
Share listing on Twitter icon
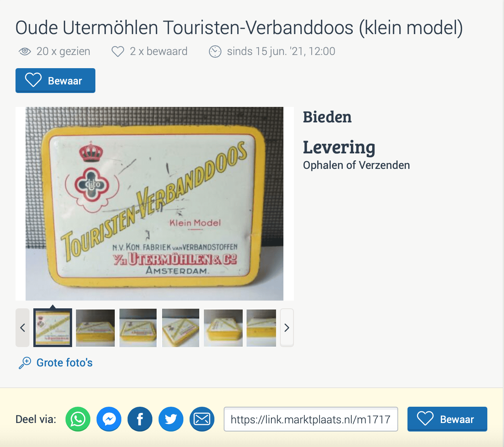pos(171,419)
